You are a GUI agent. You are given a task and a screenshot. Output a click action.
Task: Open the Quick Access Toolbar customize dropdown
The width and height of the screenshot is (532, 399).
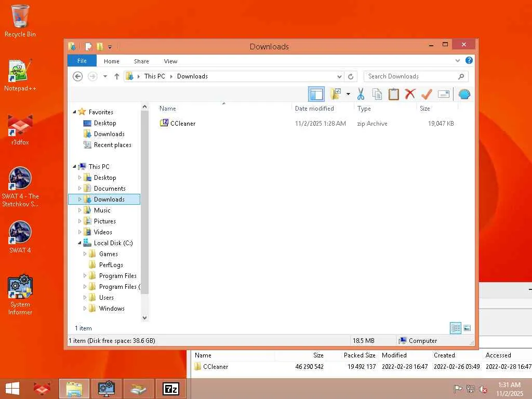tap(110, 47)
